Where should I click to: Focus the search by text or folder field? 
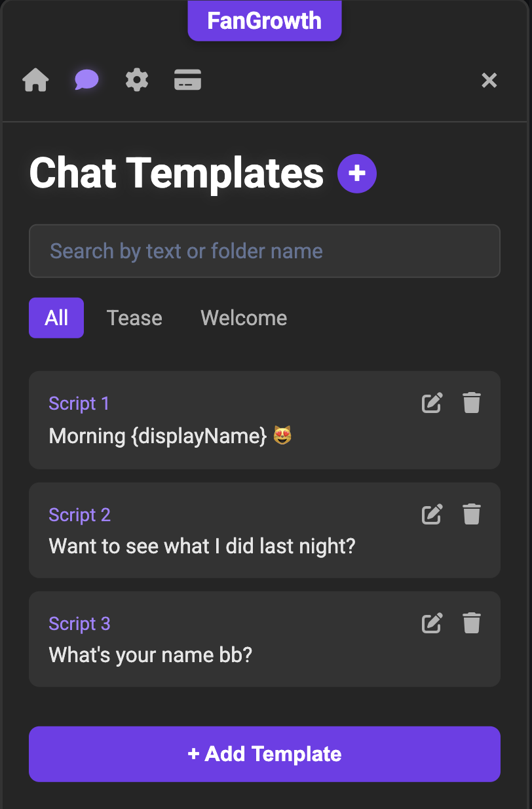click(x=265, y=251)
